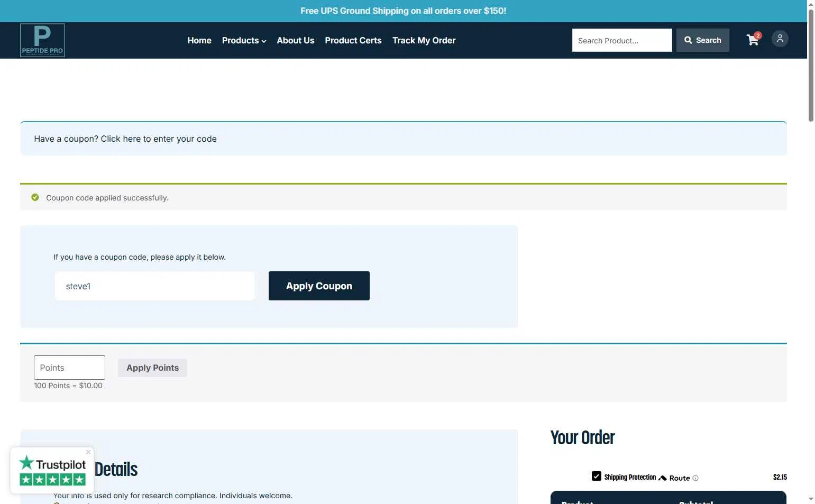The height and width of the screenshot is (504, 815).
Task: Focus the Points input field
Action: [x=69, y=368]
